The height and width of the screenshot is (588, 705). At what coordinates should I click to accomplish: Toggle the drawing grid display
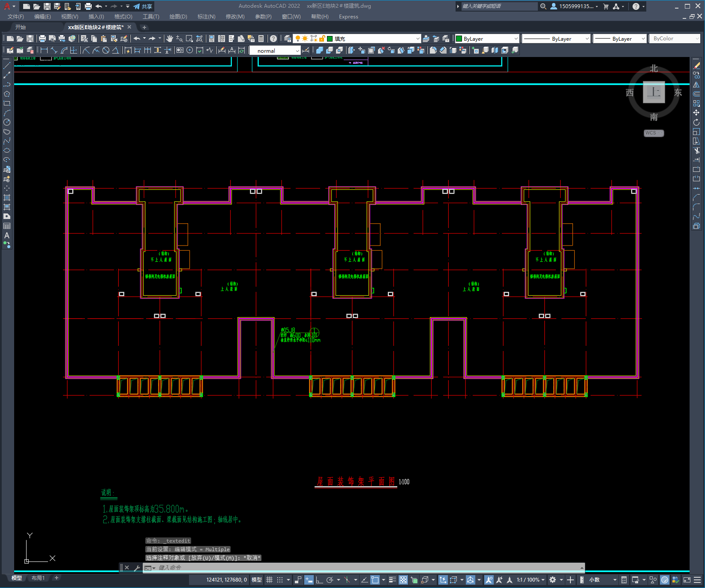coord(269,580)
